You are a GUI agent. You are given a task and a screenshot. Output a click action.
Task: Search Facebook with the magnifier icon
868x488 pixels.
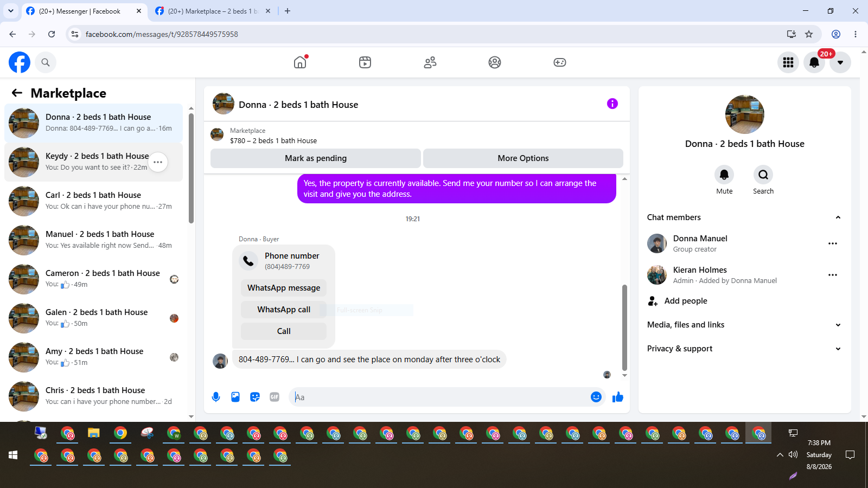pyautogui.click(x=46, y=62)
